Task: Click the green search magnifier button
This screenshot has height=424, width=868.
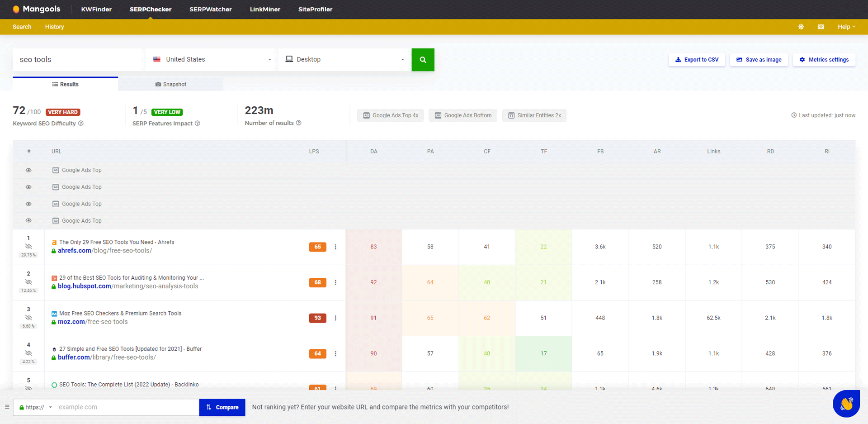Action: (423, 60)
